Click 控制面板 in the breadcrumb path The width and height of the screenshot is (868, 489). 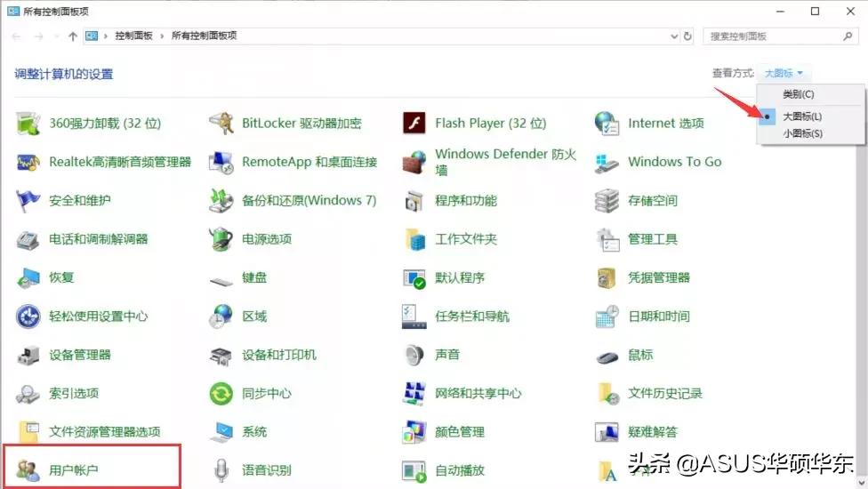click(133, 36)
